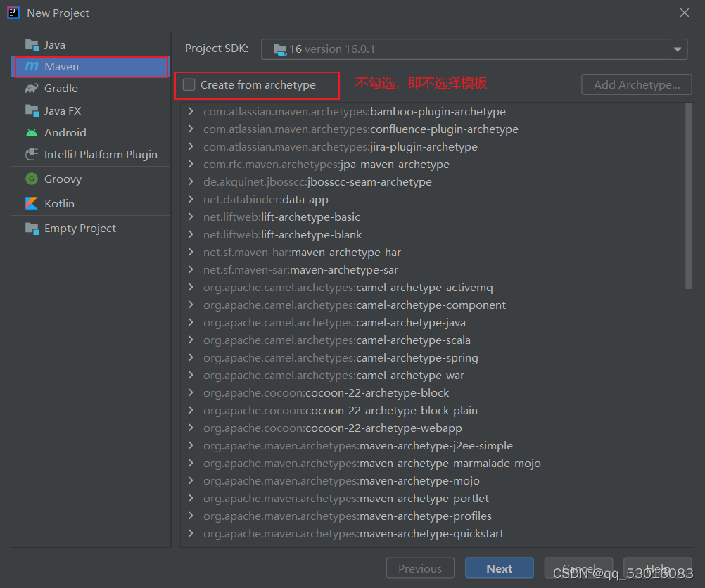Expand maven-archetype-quickstart entry
The image size is (705, 588).
coord(191,533)
